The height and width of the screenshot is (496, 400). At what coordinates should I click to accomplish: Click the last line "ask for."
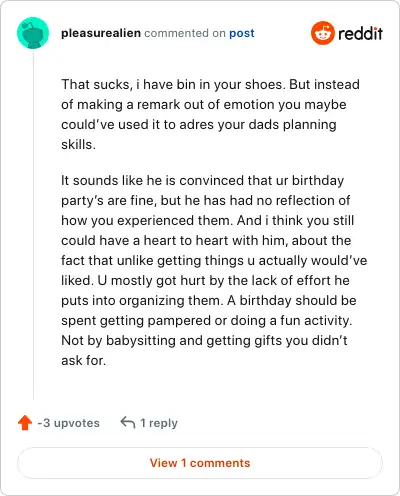pyautogui.click(x=83, y=360)
